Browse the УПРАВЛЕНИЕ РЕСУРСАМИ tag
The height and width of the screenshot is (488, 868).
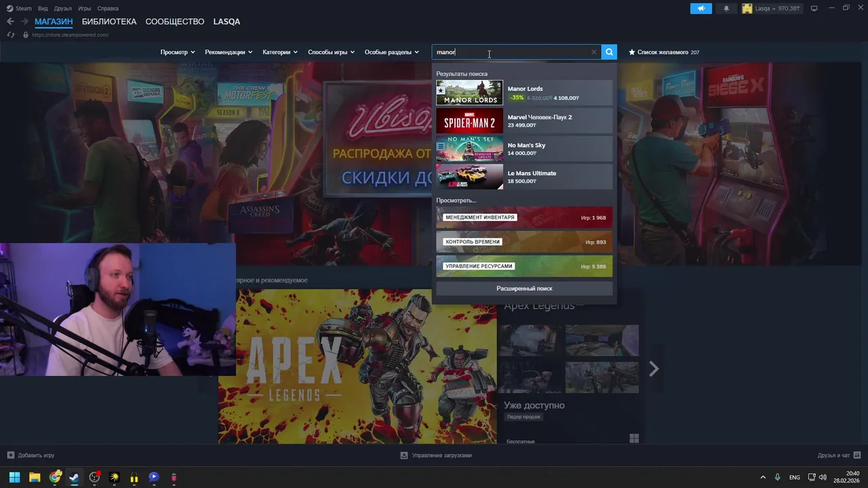(524, 266)
